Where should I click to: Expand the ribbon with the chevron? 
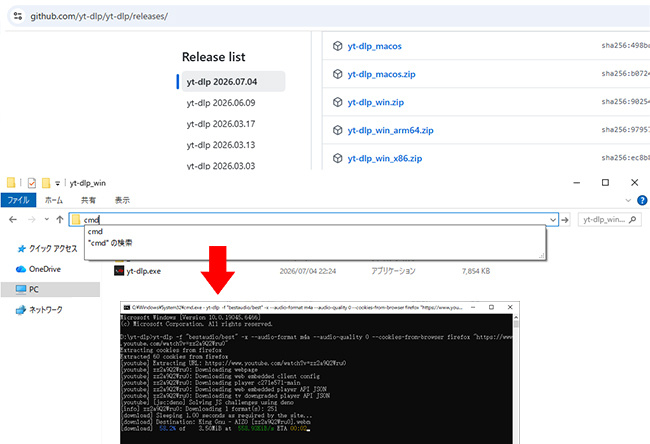[x=628, y=201]
